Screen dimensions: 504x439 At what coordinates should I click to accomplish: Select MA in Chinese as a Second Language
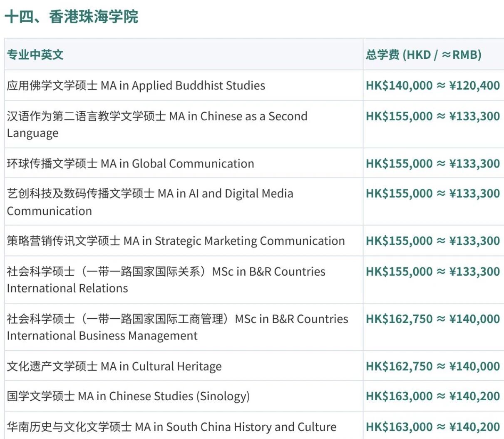157,124
